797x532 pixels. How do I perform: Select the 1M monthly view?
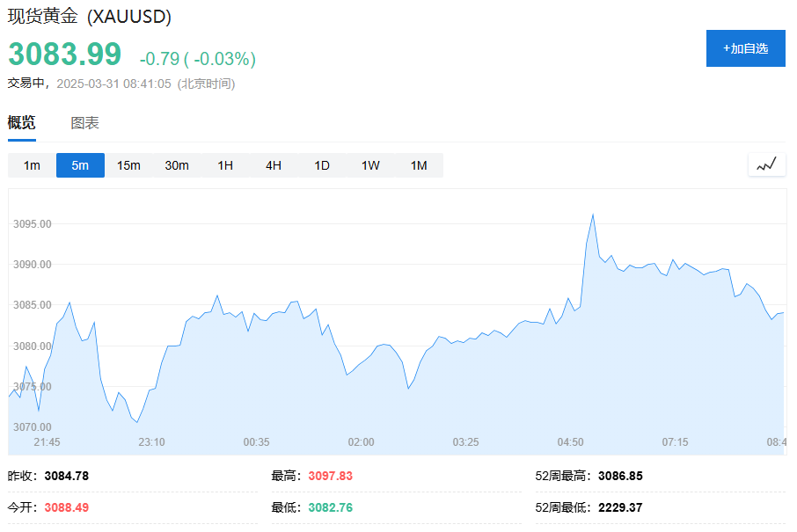point(419,165)
